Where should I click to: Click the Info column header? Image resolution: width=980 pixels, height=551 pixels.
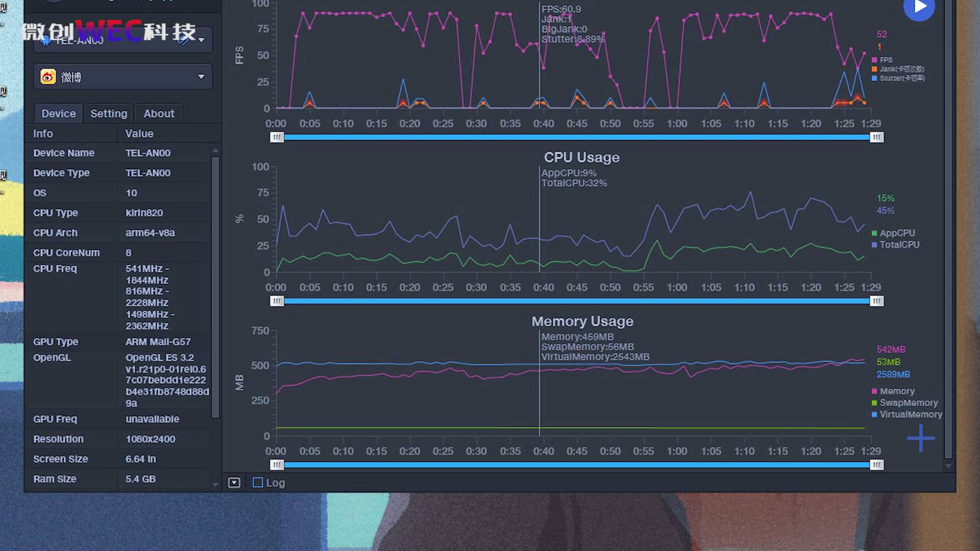(x=43, y=134)
